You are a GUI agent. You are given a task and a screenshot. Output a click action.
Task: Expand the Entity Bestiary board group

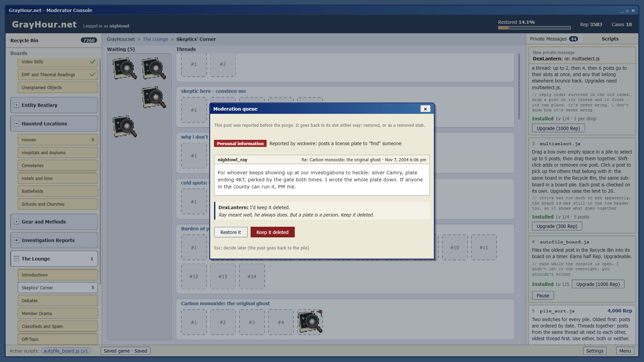[x=16, y=105]
